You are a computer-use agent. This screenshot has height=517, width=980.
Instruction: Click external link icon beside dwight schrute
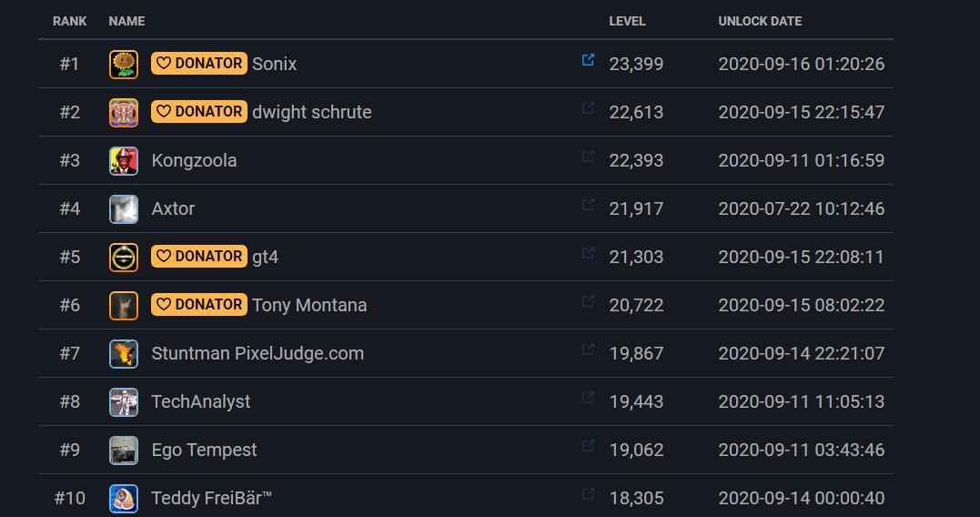tap(588, 108)
